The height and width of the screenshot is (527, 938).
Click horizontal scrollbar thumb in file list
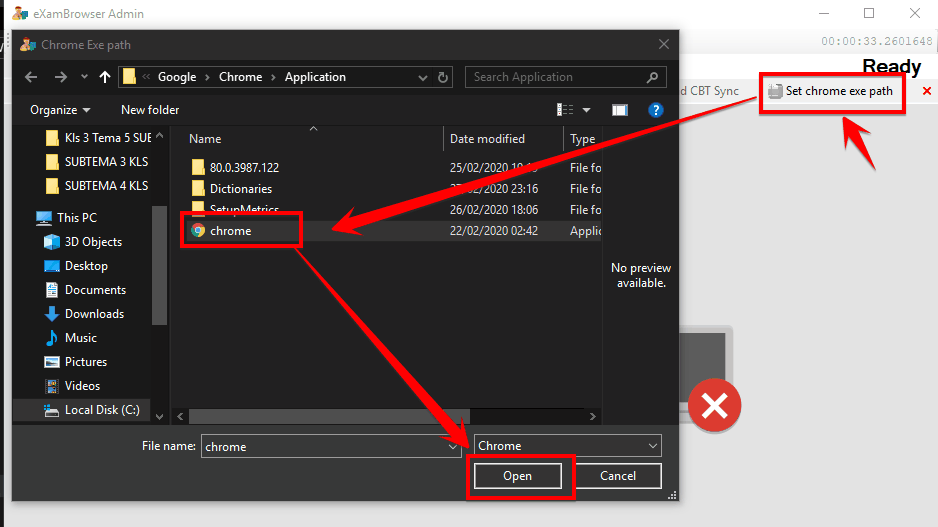[329, 416]
